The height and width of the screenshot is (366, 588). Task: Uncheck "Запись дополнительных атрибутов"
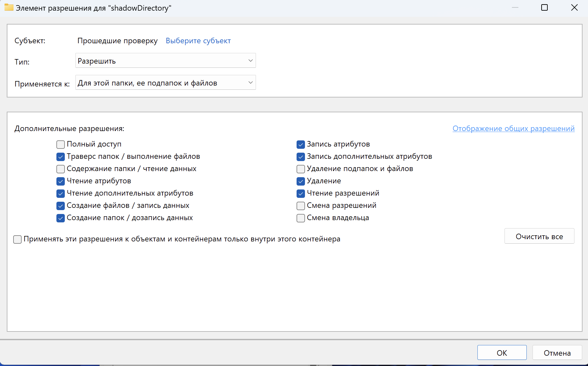(301, 157)
